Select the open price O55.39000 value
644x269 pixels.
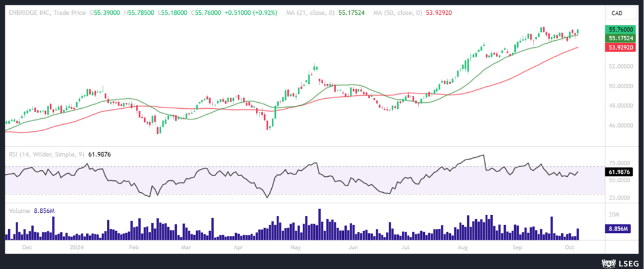click(105, 13)
